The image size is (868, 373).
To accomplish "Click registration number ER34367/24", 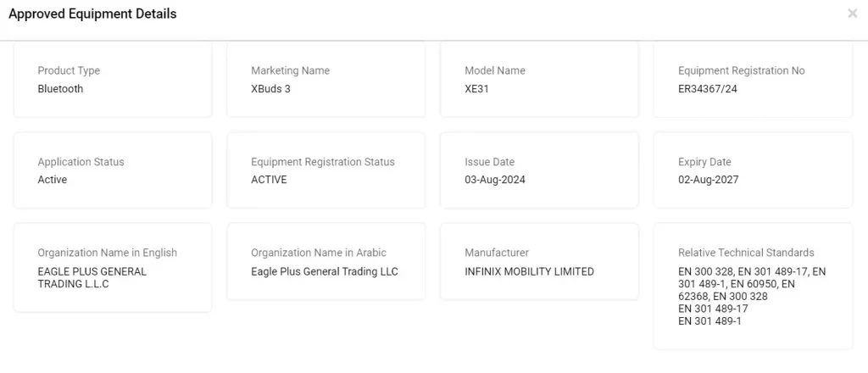I will click(708, 89).
